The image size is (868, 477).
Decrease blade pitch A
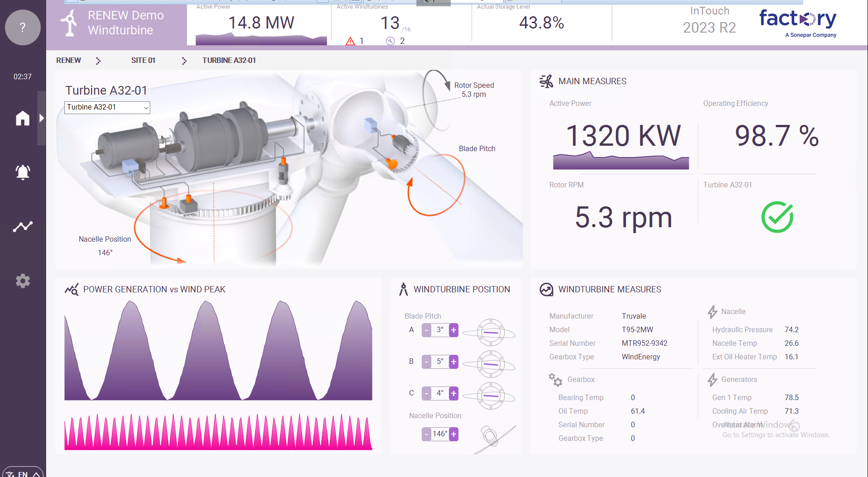click(x=426, y=330)
